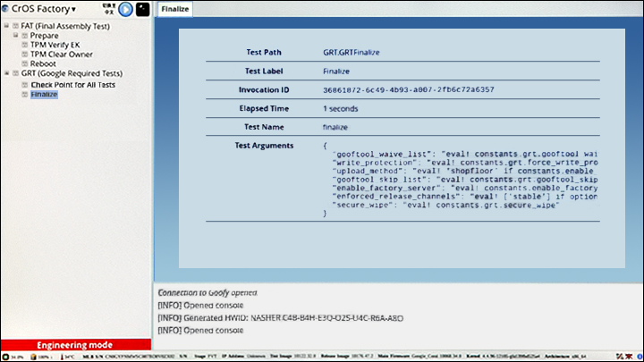
Task: Click the MLB S/N entry in status bar
Action: (129, 357)
